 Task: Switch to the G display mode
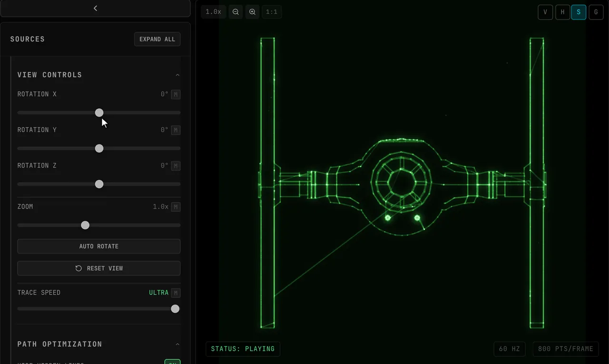(596, 12)
